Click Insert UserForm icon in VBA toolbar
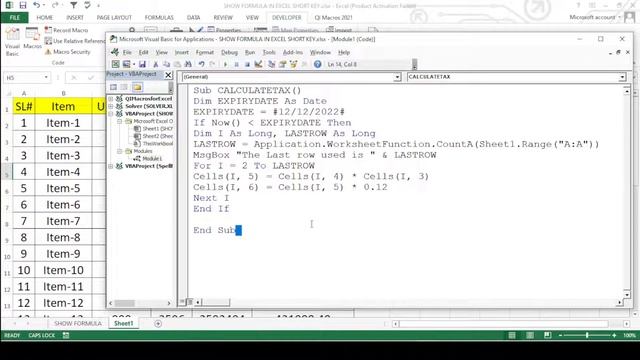Viewport: 640px width, 360px height. 127,64
